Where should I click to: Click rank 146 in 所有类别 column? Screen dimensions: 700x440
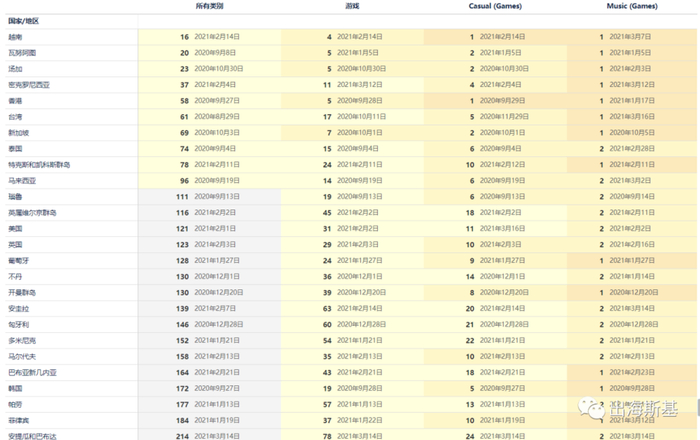pos(182,325)
